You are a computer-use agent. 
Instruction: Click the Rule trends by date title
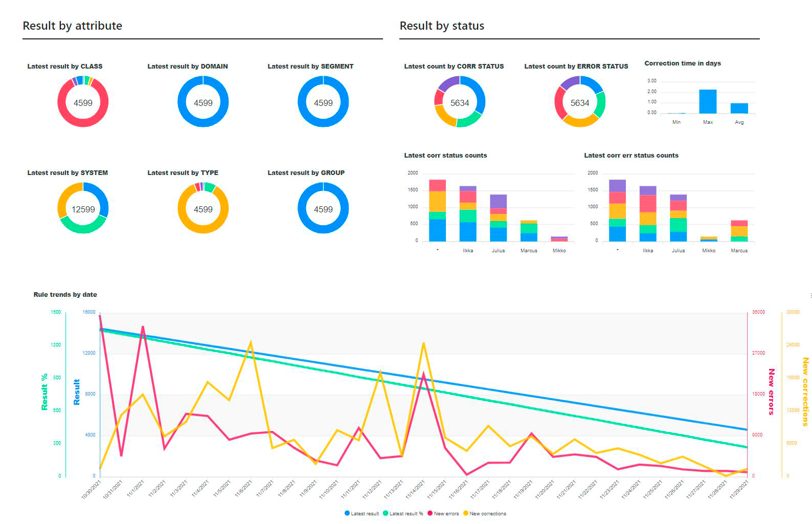65,294
